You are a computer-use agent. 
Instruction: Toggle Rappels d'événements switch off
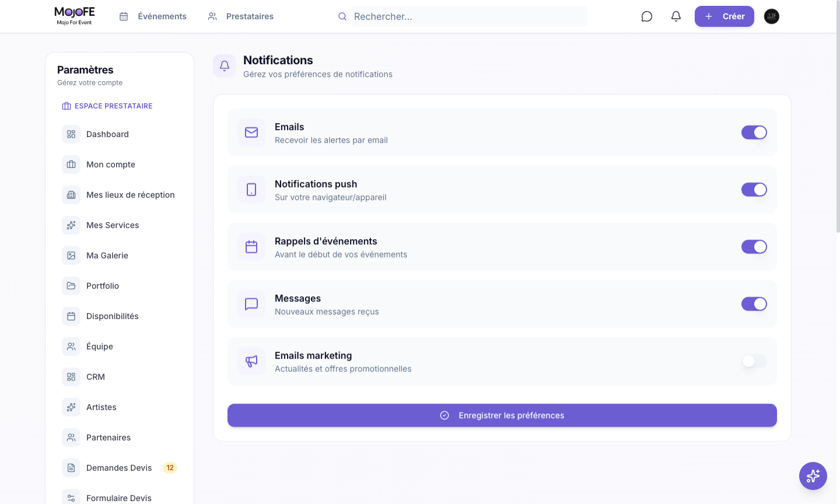[x=754, y=247]
